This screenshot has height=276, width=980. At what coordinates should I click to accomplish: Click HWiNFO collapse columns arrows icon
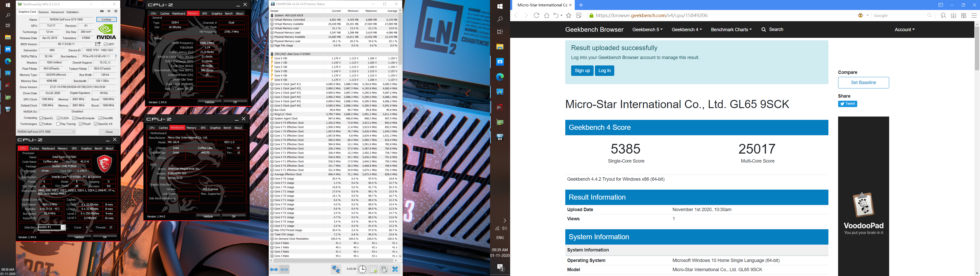[x=285, y=270]
